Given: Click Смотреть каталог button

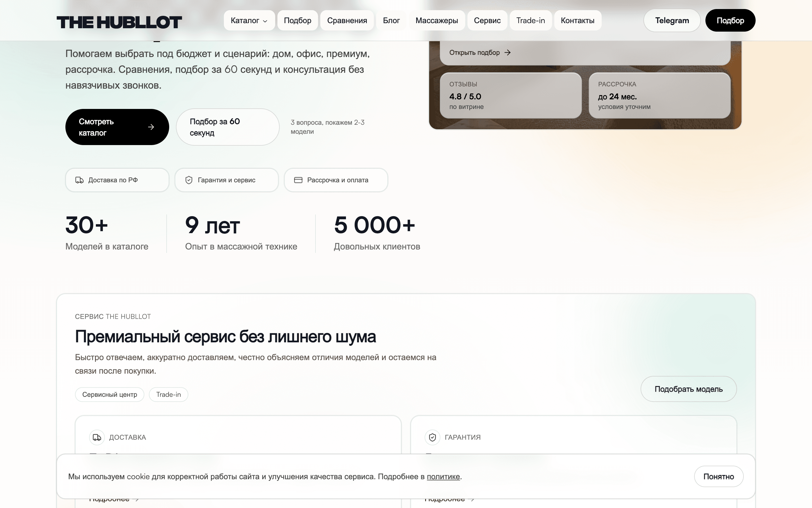Looking at the screenshot, I should click(x=117, y=127).
